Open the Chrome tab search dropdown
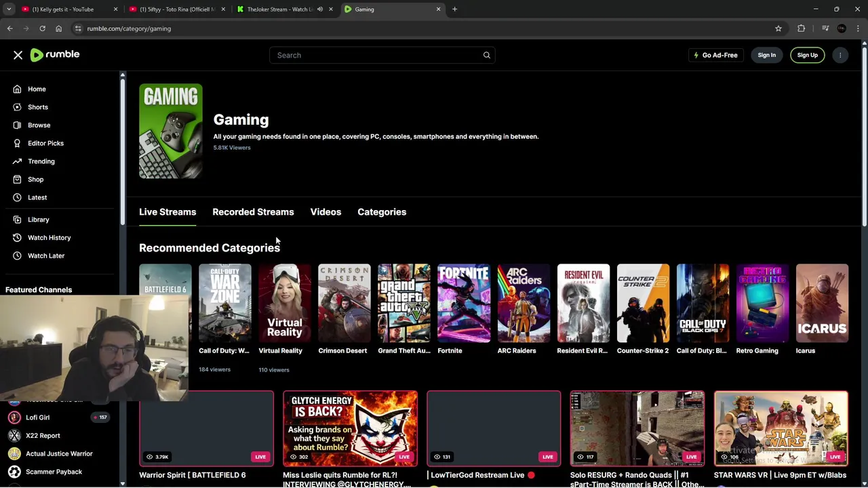Screen dimensions: 868x488 (x=9, y=9)
